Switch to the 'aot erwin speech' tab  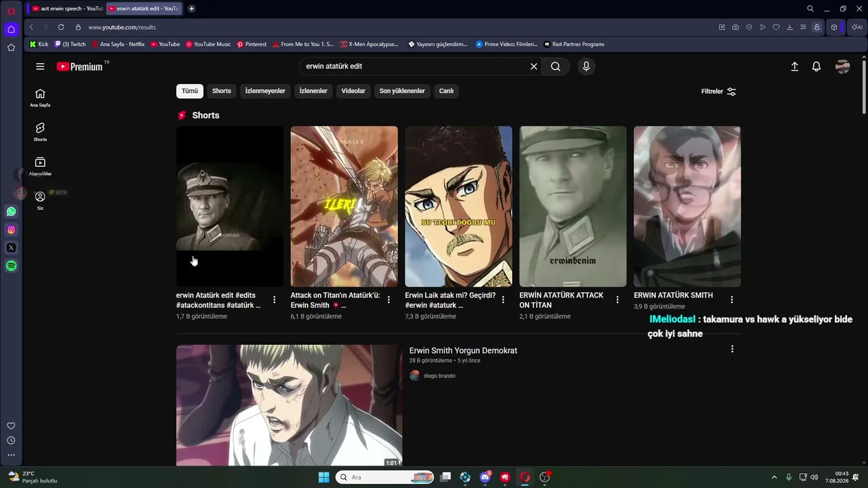pyautogui.click(x=66, y=9)
